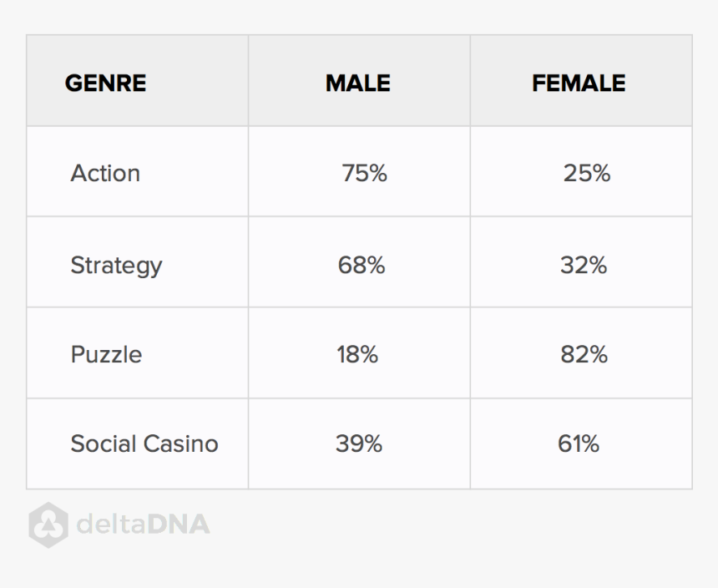Click the deltaDNA hexagon logo icon
Image resolution: width=718 pixels, height=588 pixels.
[48, 525]
